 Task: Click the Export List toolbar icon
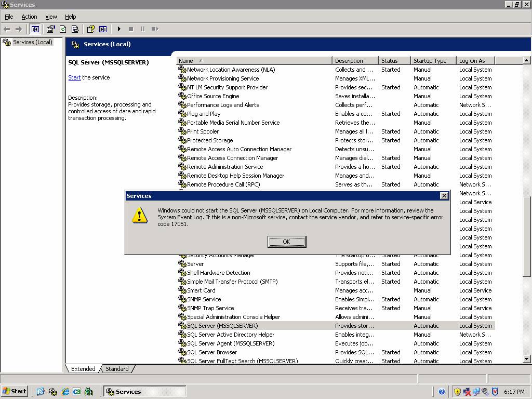(75, 29)
